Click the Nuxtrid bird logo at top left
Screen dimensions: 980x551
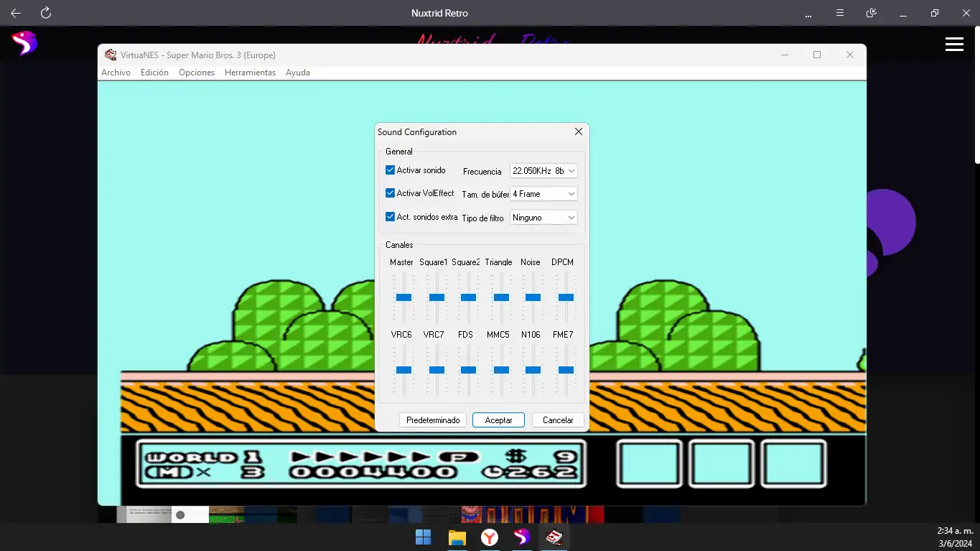23,43
